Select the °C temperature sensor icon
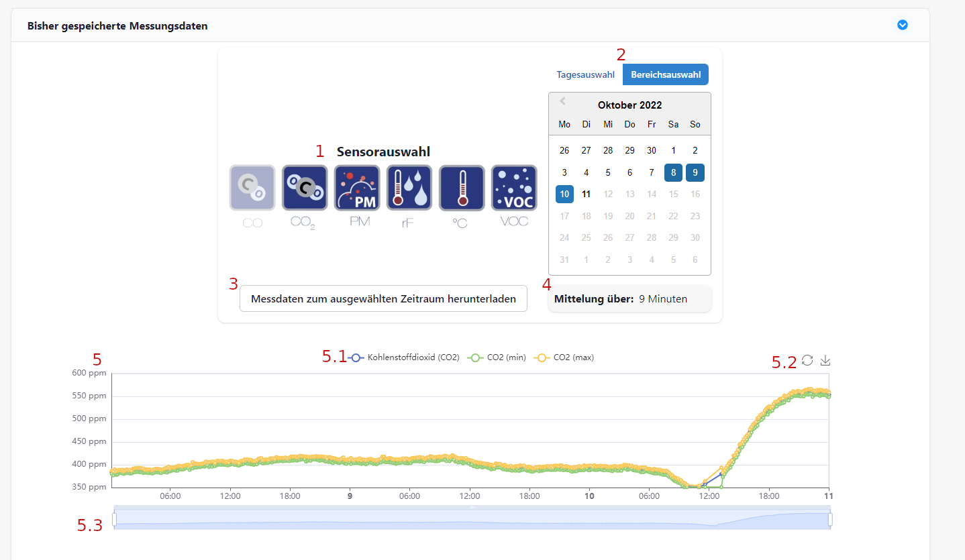This screenshot has height=560, width=965. (462, 188)
